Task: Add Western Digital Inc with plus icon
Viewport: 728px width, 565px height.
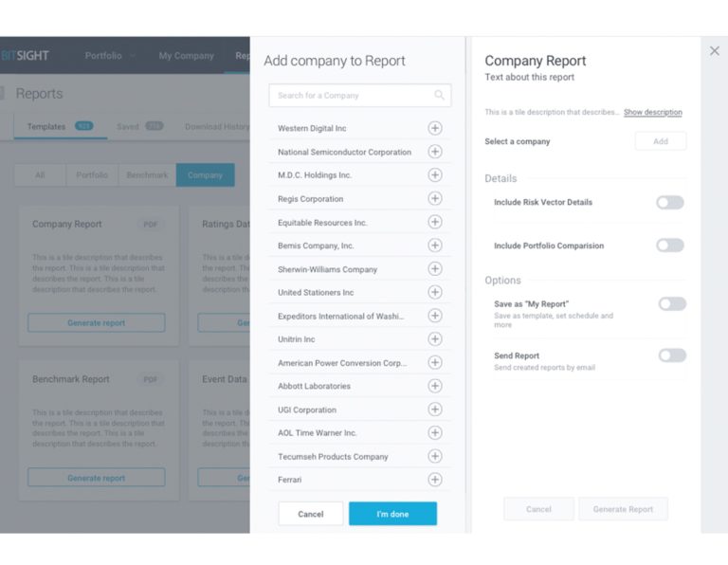Action: coord(434,128)
